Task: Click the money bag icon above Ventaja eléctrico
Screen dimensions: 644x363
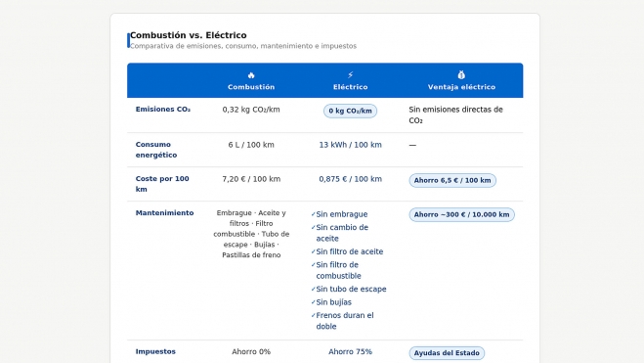Action: [461, 74]
